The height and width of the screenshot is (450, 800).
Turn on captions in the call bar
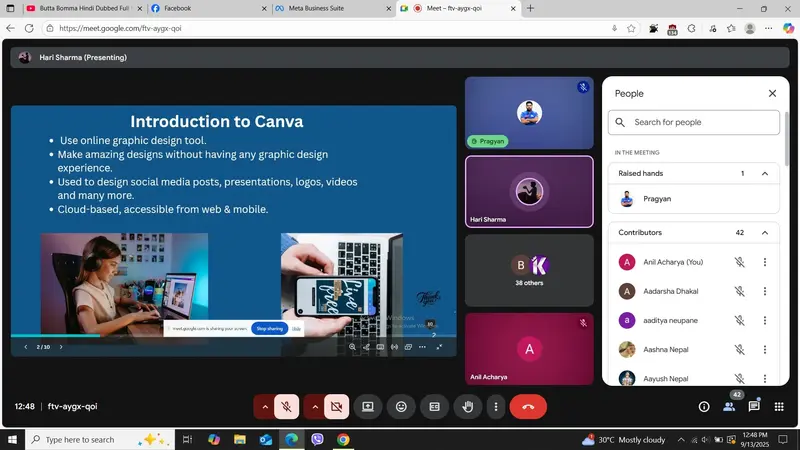point(434,407)
